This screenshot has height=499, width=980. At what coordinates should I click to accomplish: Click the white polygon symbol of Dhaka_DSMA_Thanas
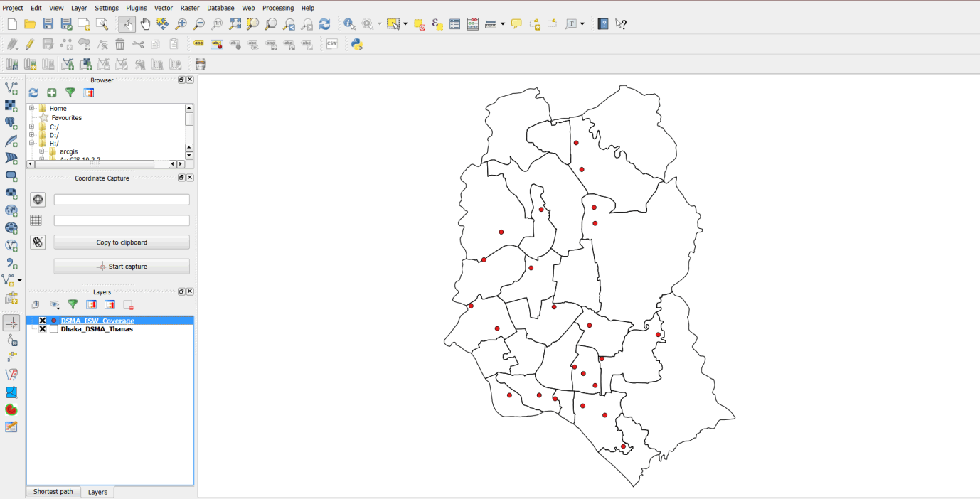tap(54, 329)
